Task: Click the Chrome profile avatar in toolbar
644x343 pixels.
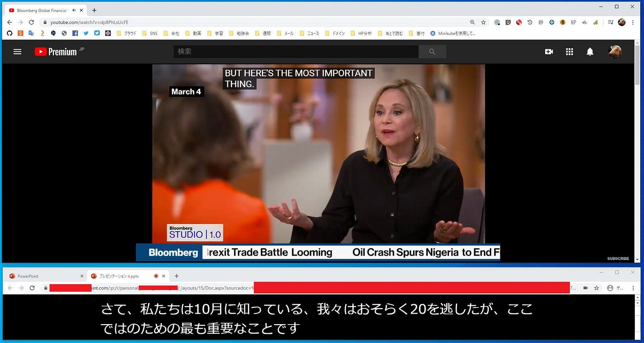Action: click(x=622, y=22)
